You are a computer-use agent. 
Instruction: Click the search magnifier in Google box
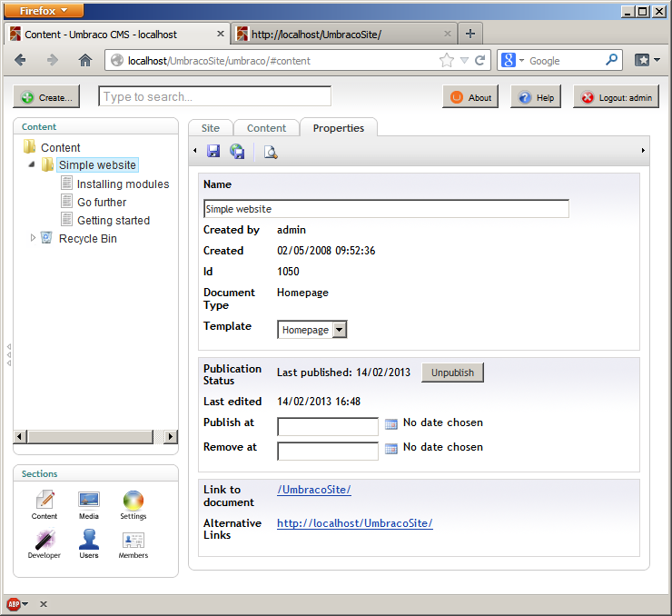pos(611,59)
